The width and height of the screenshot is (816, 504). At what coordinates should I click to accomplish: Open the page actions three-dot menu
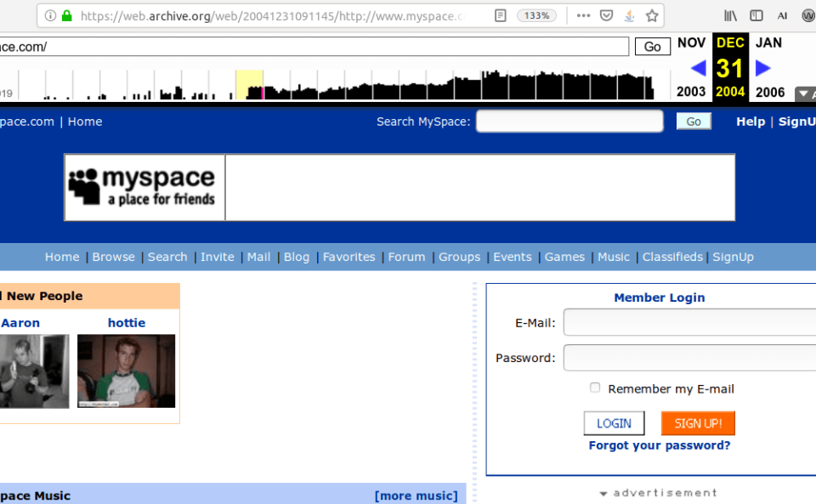583,16
